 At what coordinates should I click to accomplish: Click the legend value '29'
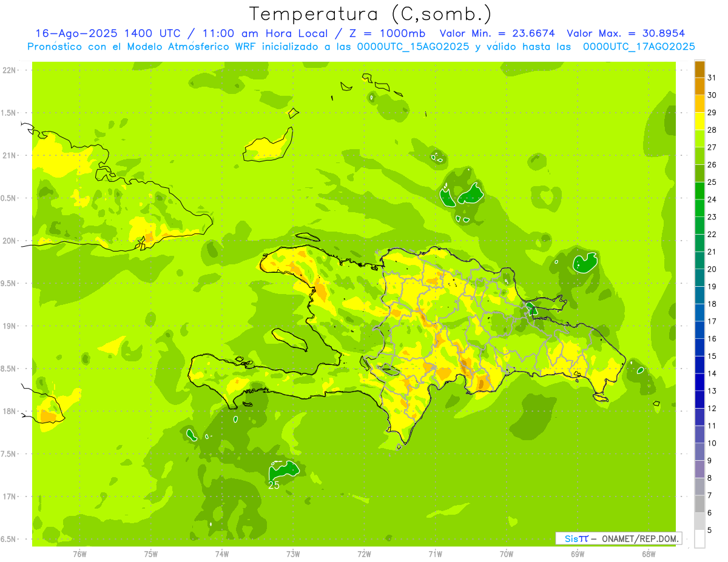pyautogui.click(x=712, y=113)
